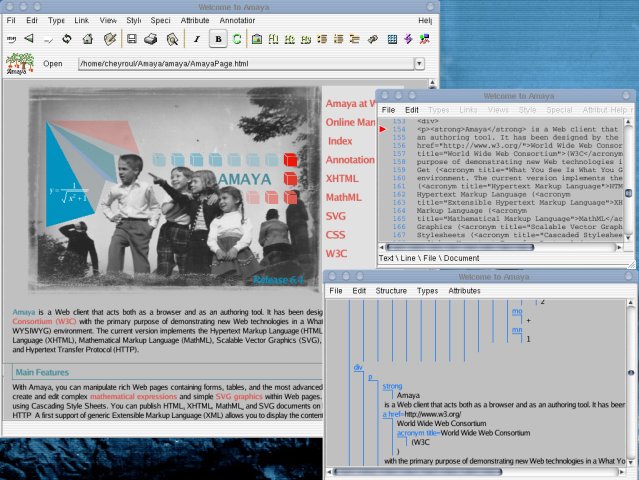Open the Views menu in main window
This screenshot has width=639, height=480.
[x=108, y=20]
